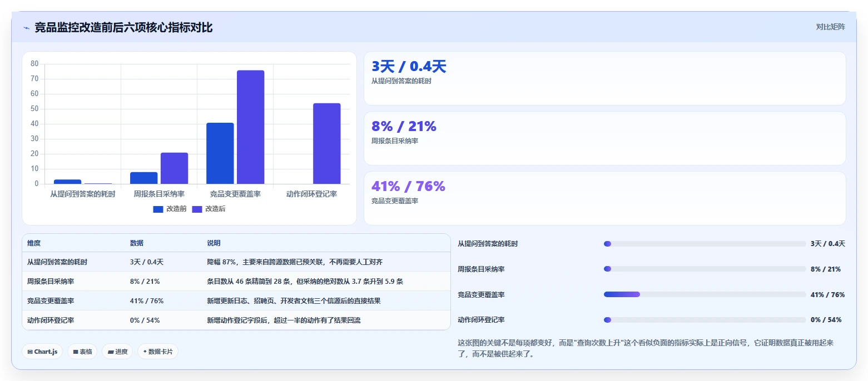Click the chart axis label 从提问到答案的耗时
The height and width of the screenshot is (381, 868).
click(83, 194)
